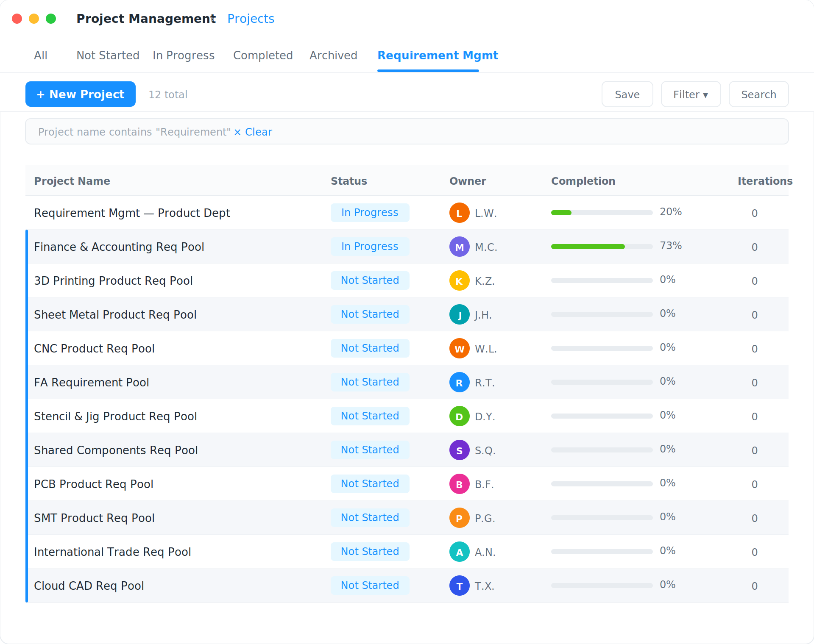Click iterations value for SMT Product row
This screenshot has height=644, width=814.
point(755,518)
